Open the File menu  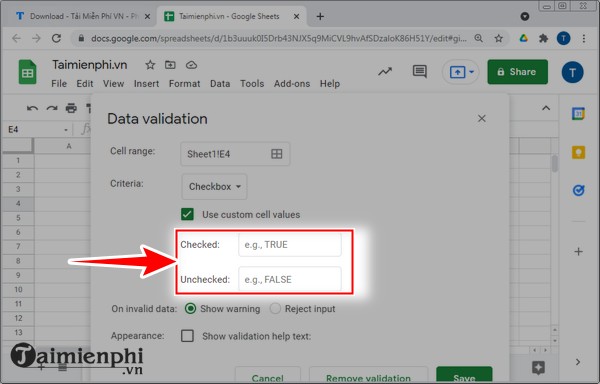coord(59,83)
